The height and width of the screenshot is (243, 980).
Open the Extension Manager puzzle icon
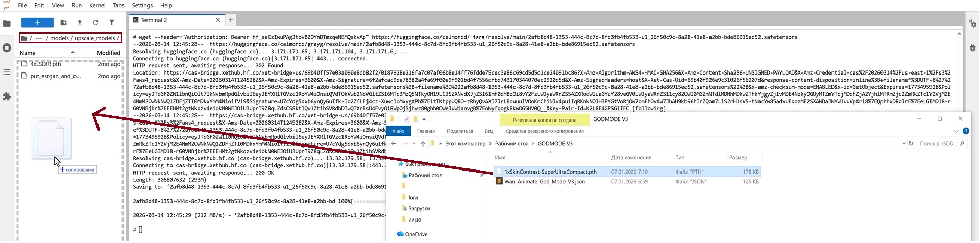click(7, 96)
